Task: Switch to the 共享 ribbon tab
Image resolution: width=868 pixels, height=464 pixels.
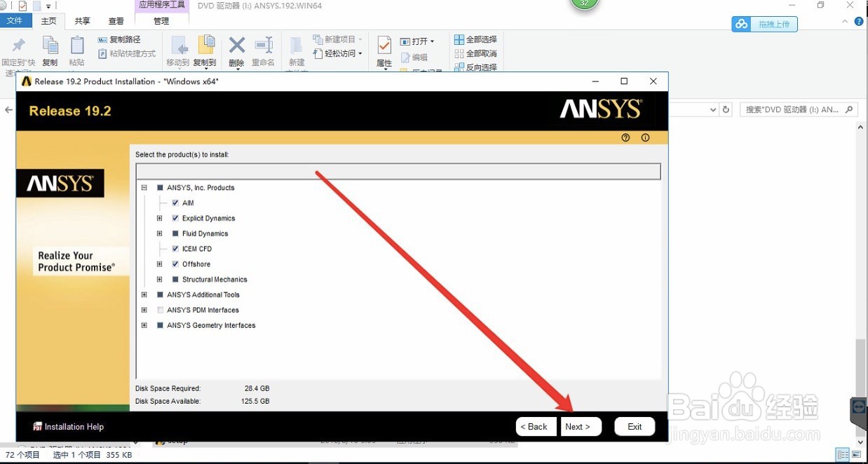Action: pyautogui.click(x=82, y=21)
